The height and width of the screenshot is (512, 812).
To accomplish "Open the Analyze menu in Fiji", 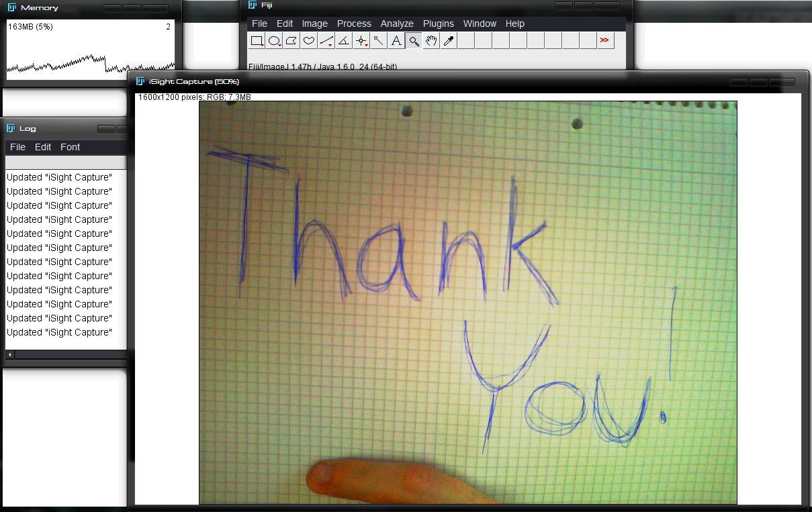I will pos(397,23).
